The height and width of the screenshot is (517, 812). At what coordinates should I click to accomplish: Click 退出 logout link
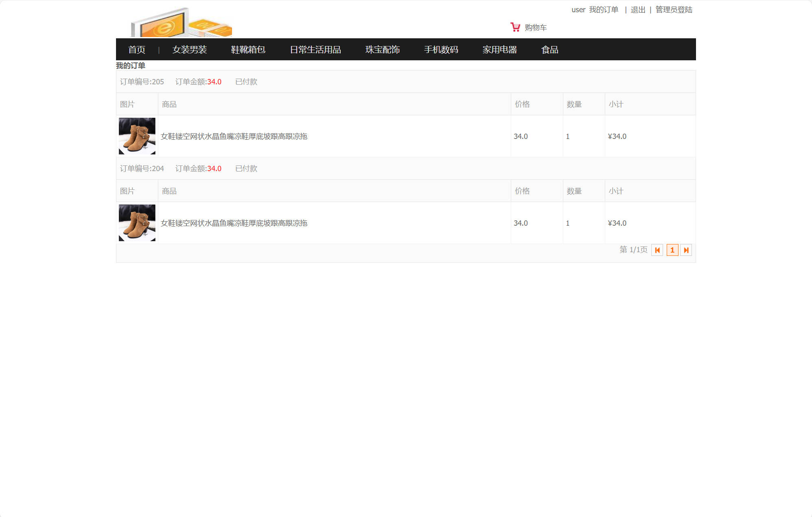pyautogui.click(x=638, y=10)
